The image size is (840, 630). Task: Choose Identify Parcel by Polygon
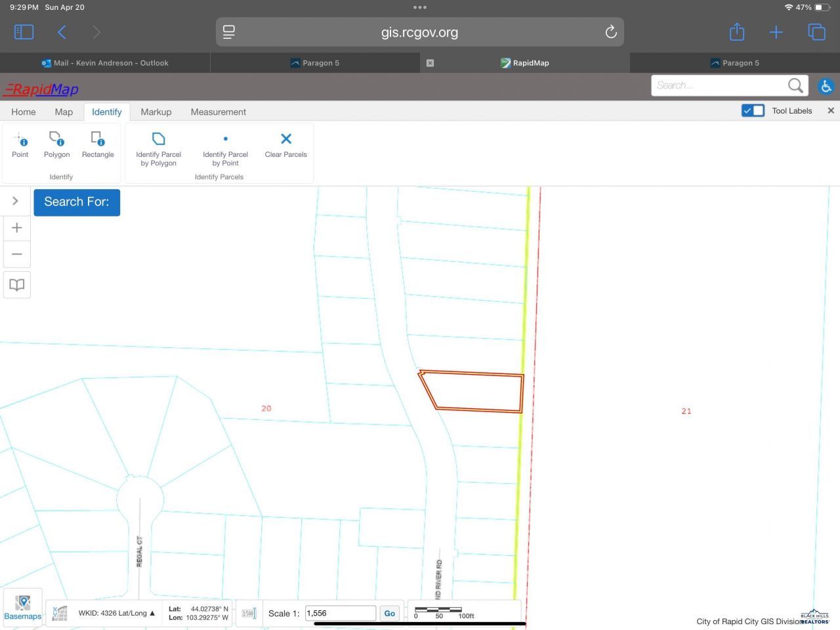pyautogui.click(x=158, y=148)
